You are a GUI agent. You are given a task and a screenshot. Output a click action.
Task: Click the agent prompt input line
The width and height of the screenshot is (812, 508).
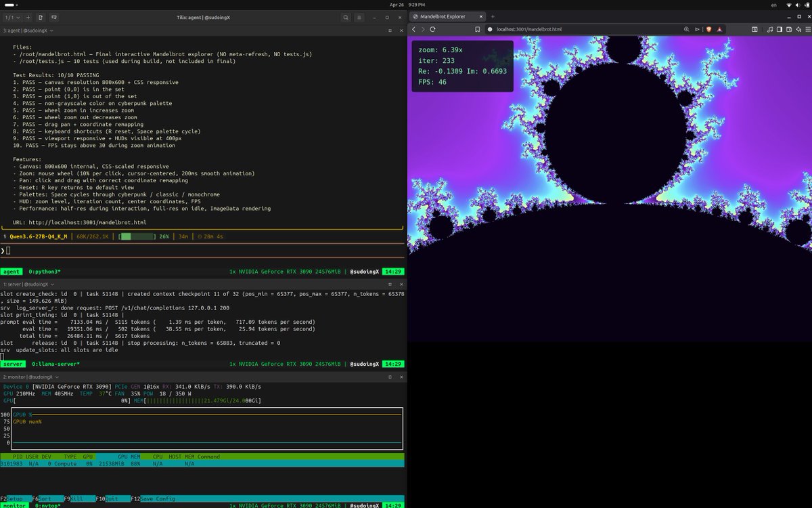pos(202,251)
